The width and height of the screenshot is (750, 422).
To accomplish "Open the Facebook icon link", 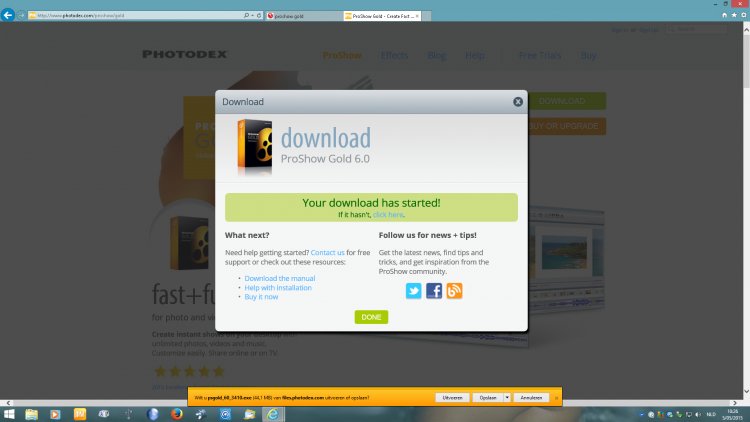I will pos(434,291).
